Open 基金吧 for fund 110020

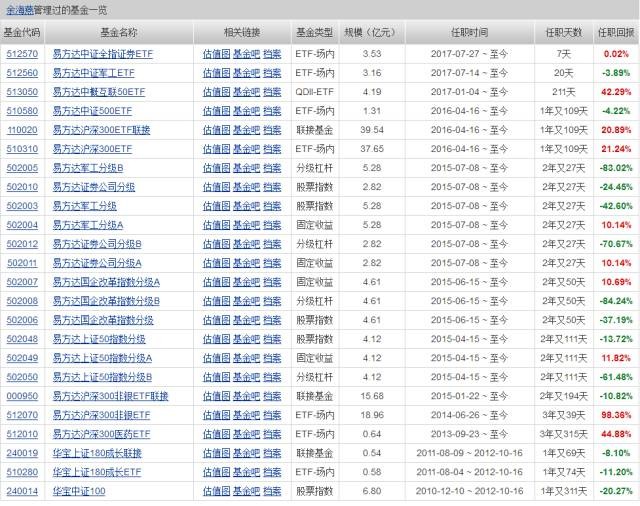coord(246,130)
